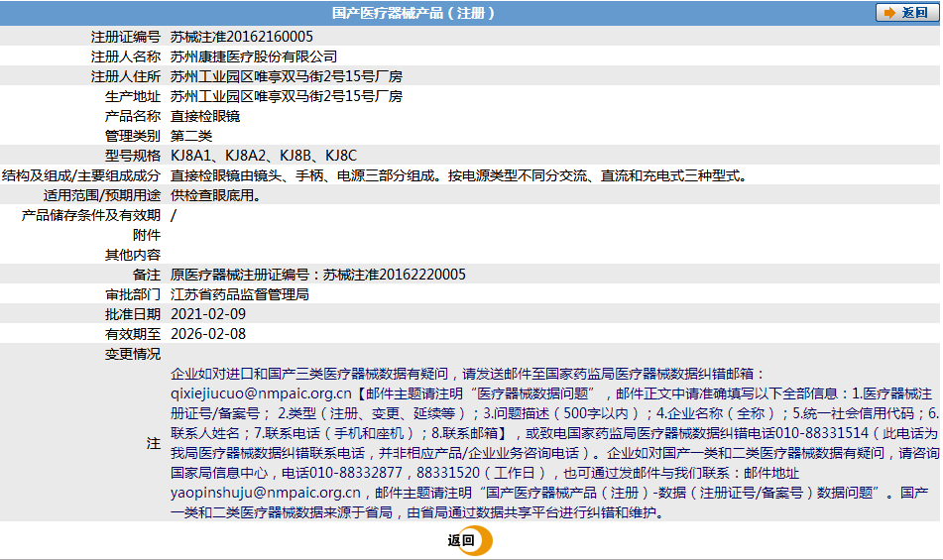943x560 pixels.
Task: Click the orange 返回 button at page bottom
Action: click(x=470, y=540)
